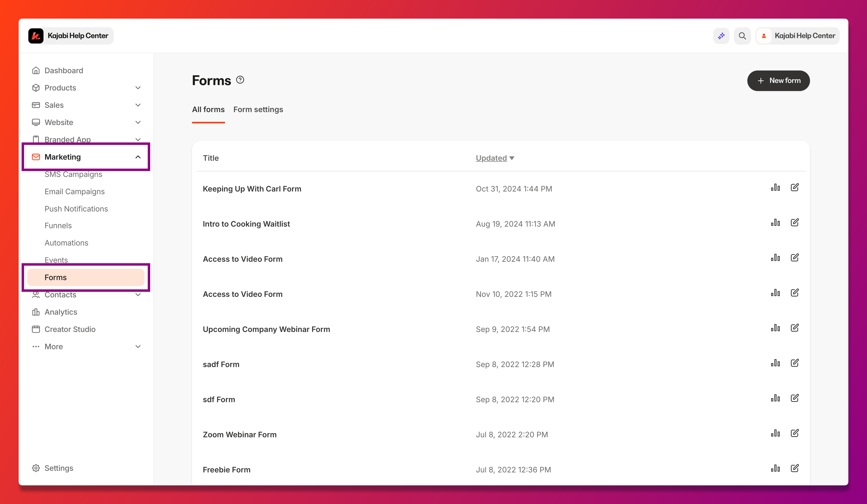View stats for Upcoming Company Webinar Form

click(775, 328)
